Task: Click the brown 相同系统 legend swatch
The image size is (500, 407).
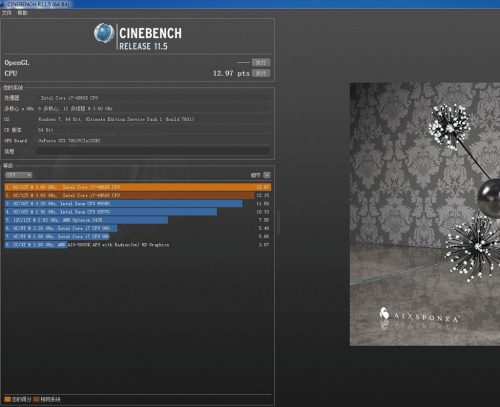Action: tap(36, 399)
